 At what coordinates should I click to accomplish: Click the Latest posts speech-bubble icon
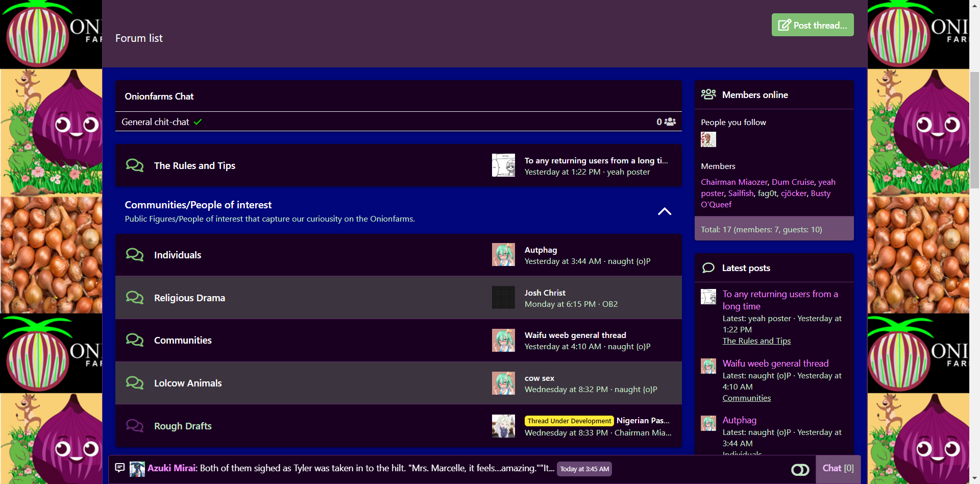(708, 268)
